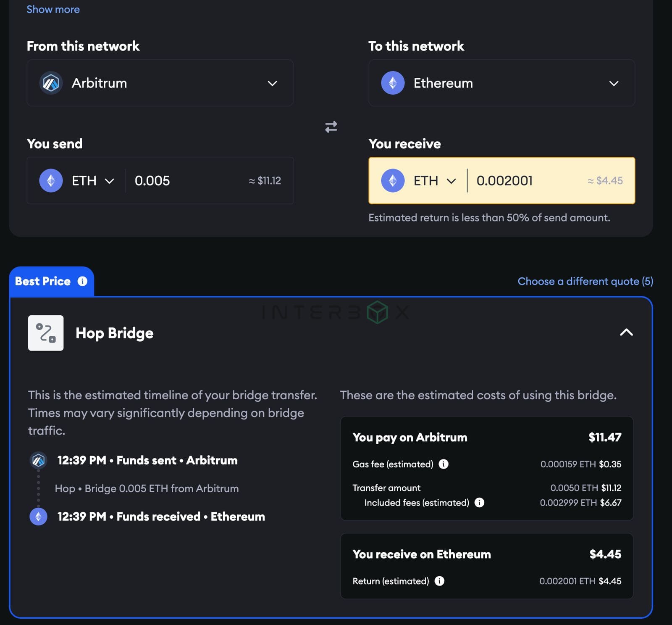
Task: Click Choose a different quote (5)
Action: (x=585, y=281)
